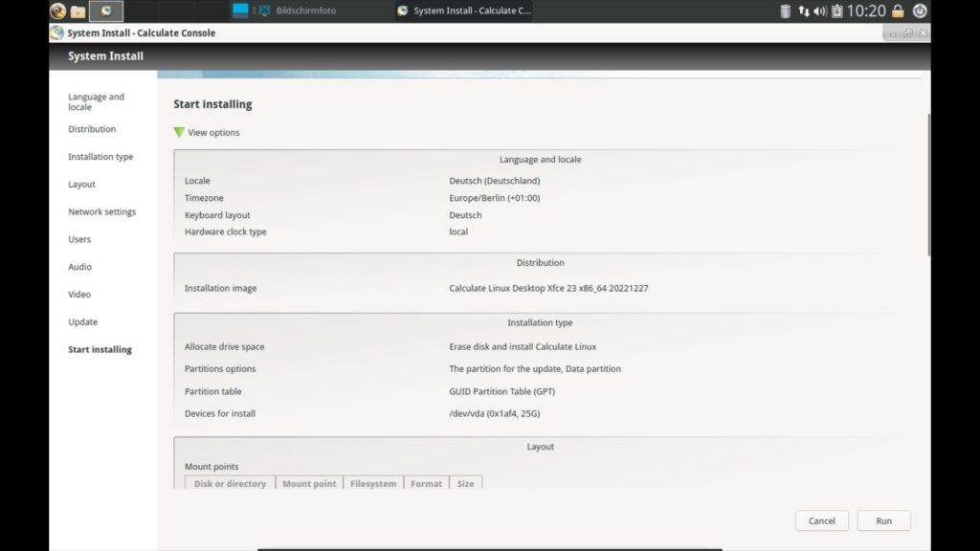This screenshot has width=980, height=551.
Task: Go to Audio step
Action: 80,267
